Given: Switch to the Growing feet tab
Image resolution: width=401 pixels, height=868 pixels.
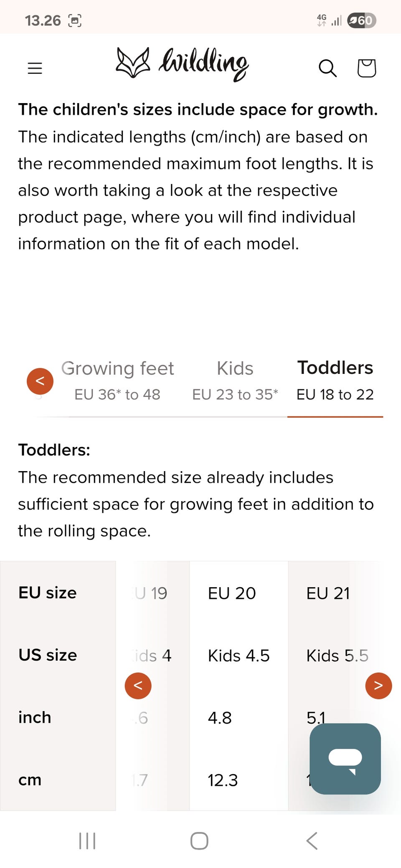Looking at the screenshot, I should pyautogui.click(x=117, y=381).
